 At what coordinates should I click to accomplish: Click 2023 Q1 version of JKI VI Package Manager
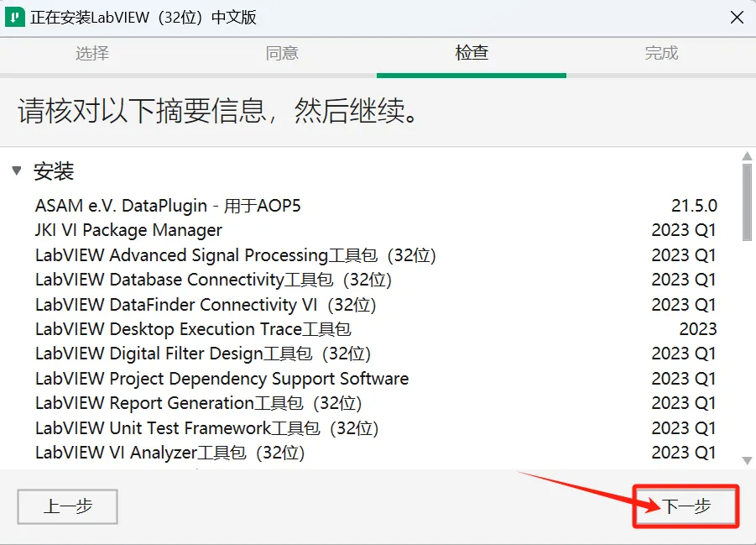pyautogui.click(x=684, y=230)
